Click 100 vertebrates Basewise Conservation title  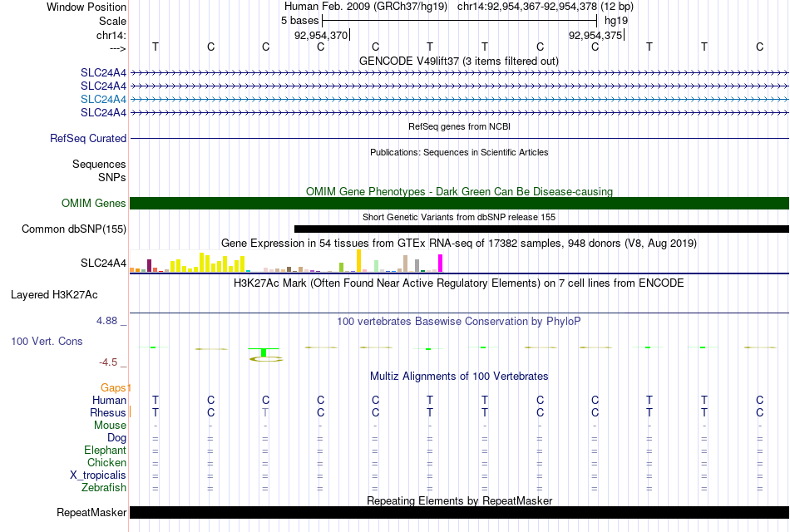tap(459, 322)
